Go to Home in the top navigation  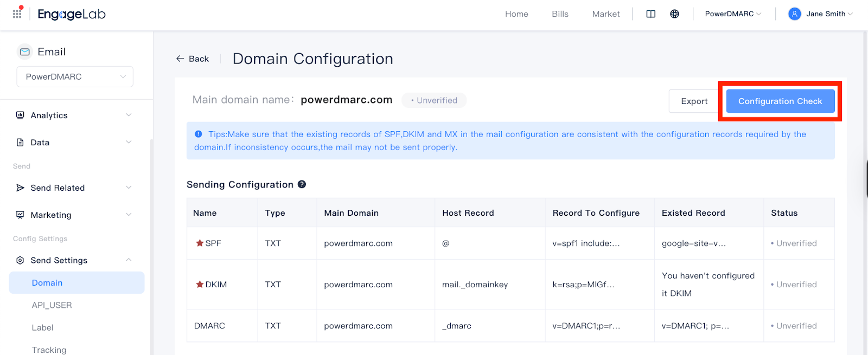(x=516, y=14)
